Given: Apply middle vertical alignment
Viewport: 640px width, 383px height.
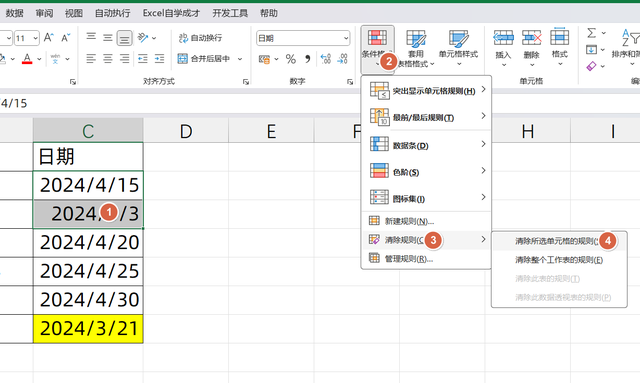Looking at the screenshot, I should (108, 38).
